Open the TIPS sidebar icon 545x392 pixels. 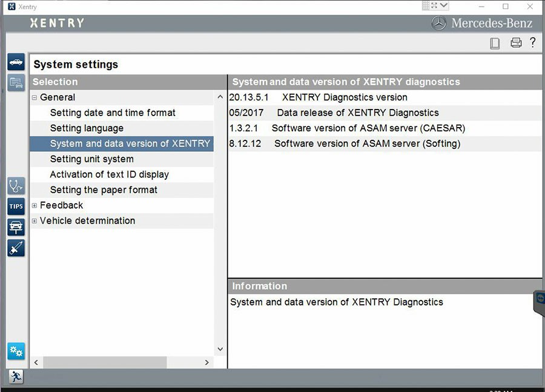tap(16, 206)
